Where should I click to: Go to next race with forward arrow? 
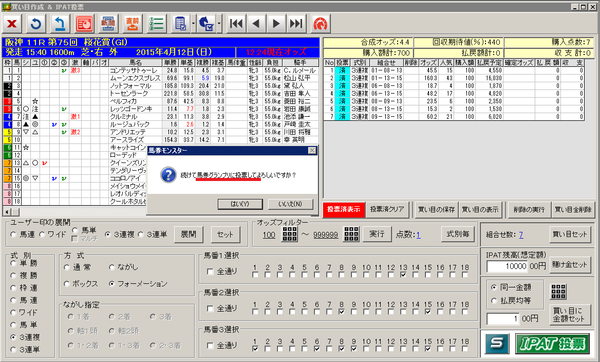point(276,24)
